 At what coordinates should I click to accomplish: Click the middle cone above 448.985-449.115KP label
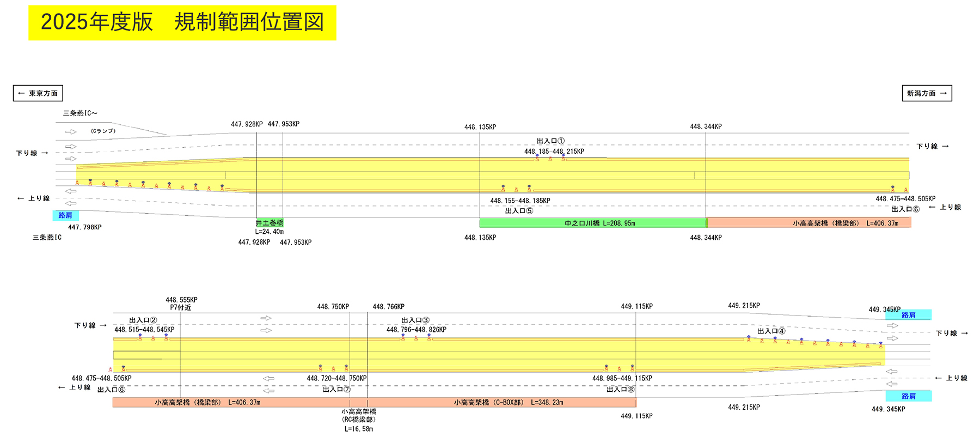(x=619, y=369)
